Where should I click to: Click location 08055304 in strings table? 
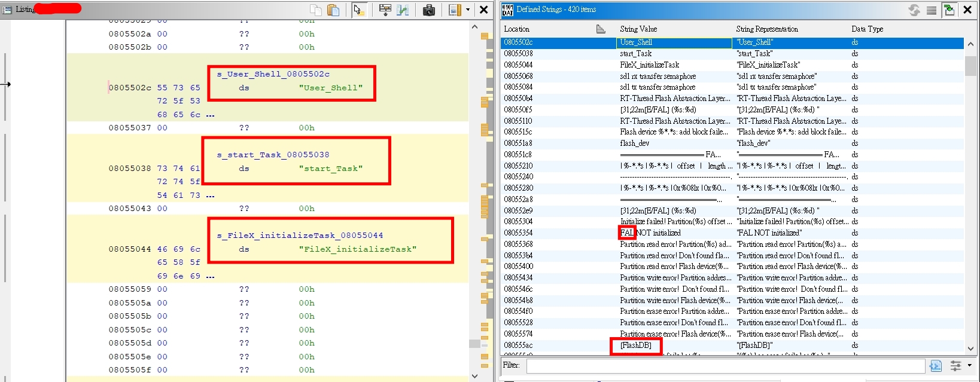tap(518, 222)
